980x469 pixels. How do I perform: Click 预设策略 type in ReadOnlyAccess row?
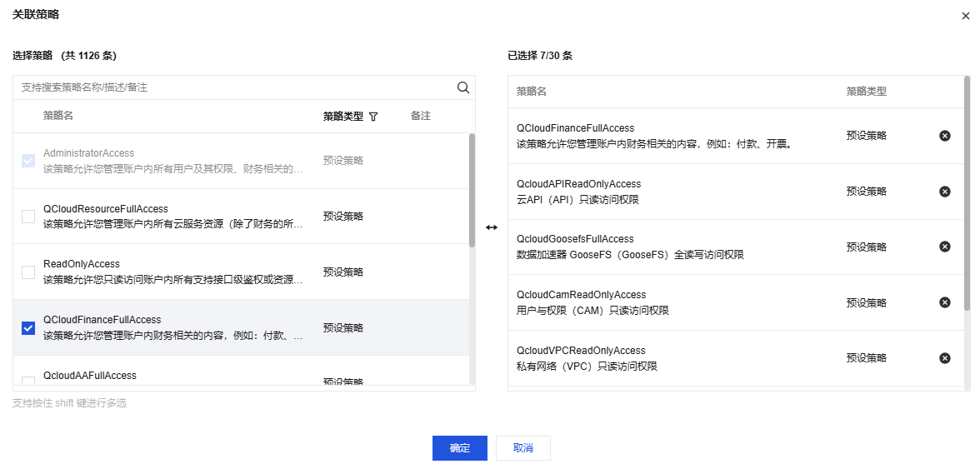[343, 272]
